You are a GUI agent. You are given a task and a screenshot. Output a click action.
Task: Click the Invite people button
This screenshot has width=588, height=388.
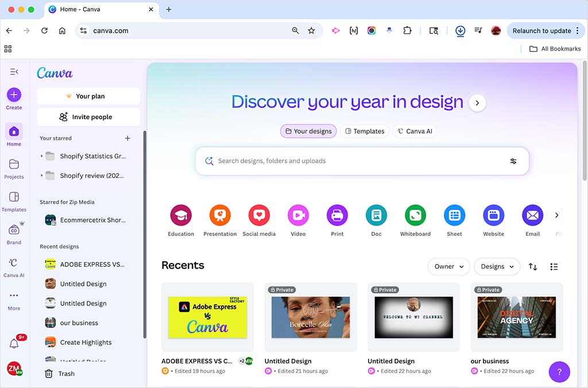(x=88, y=117)
